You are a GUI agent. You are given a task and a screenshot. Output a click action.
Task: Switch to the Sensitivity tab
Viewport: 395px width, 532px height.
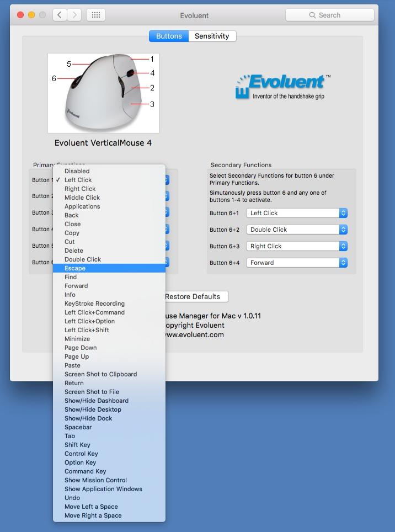coord(212,36)
